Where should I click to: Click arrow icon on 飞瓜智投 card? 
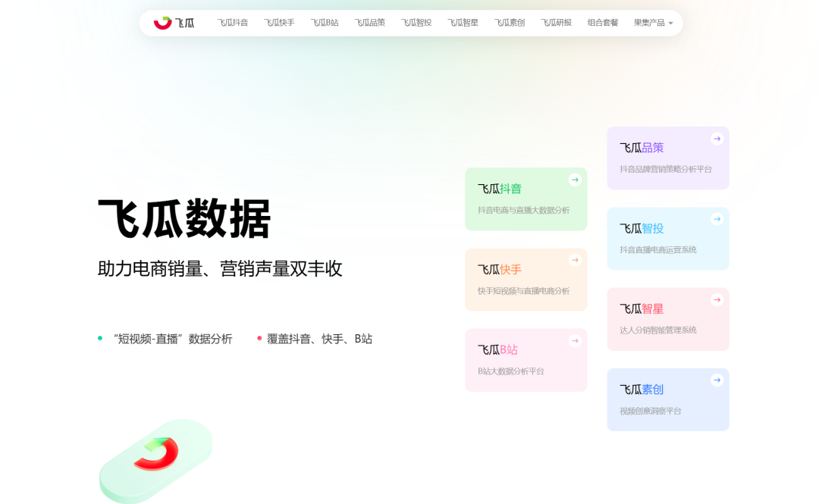[x=717, y=219]
